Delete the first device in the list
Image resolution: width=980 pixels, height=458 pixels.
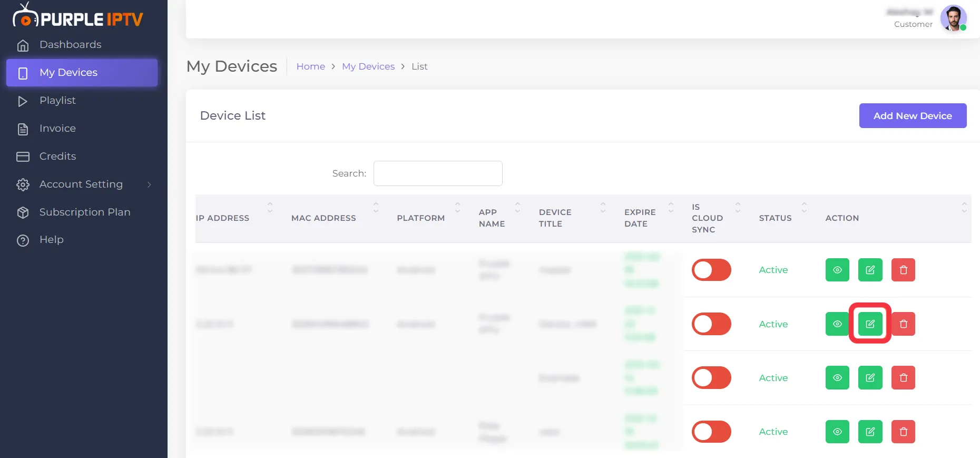[x=903, y=270]
